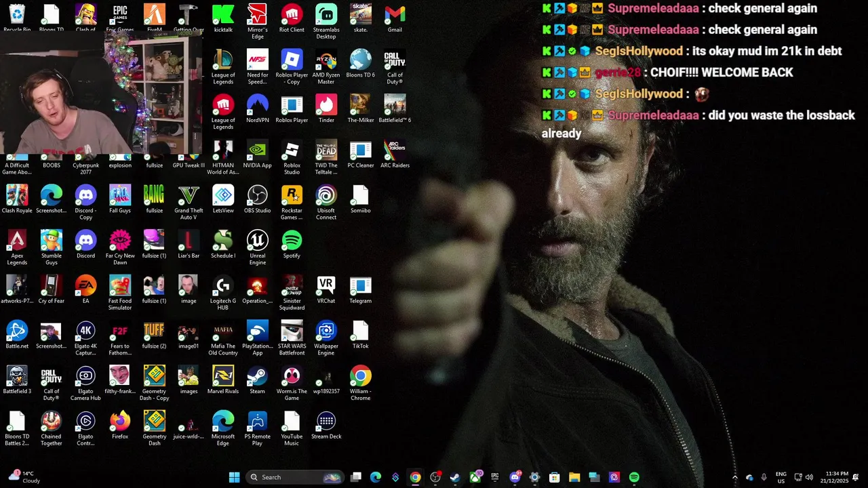Open the Recycle Bin desktop icon
Image resolution: width=868 pixels, height=488 pixels.
17,18
